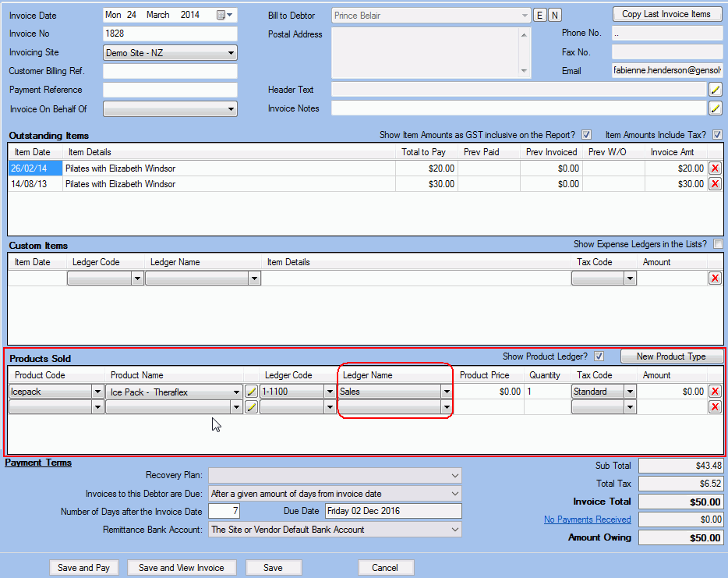Expand the Bill to Debtor dropdown
Viewport: 728px width, 578px height.
[x=525, y=16]
